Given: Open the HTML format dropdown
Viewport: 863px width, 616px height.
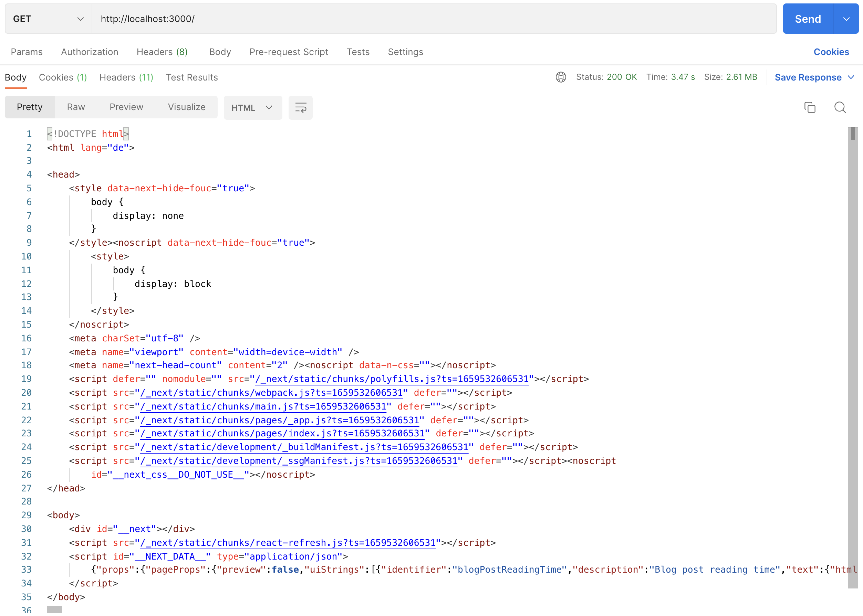Looking at the screenshot, I should 252,108.
